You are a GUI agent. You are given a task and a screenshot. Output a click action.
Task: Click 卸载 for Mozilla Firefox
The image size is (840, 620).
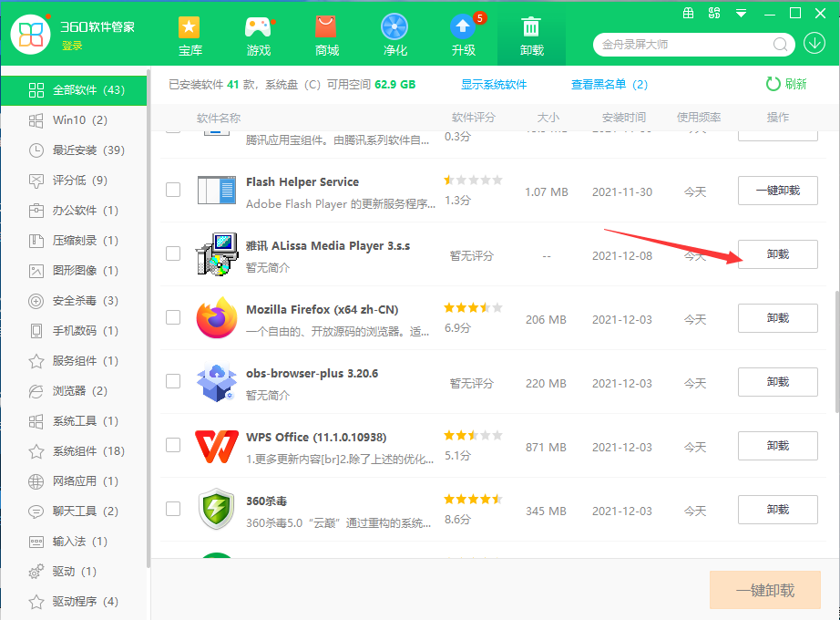click(x=778, y=318)
